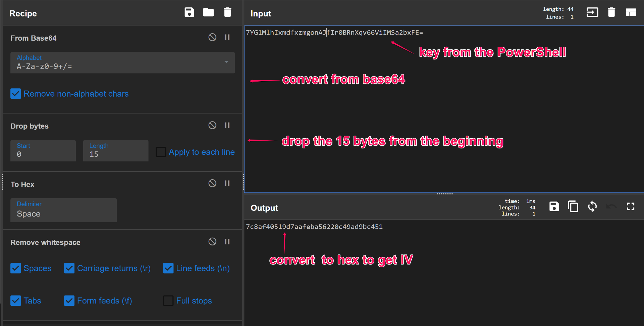Click the Drop bytes Start field

(x=43, y=151)
